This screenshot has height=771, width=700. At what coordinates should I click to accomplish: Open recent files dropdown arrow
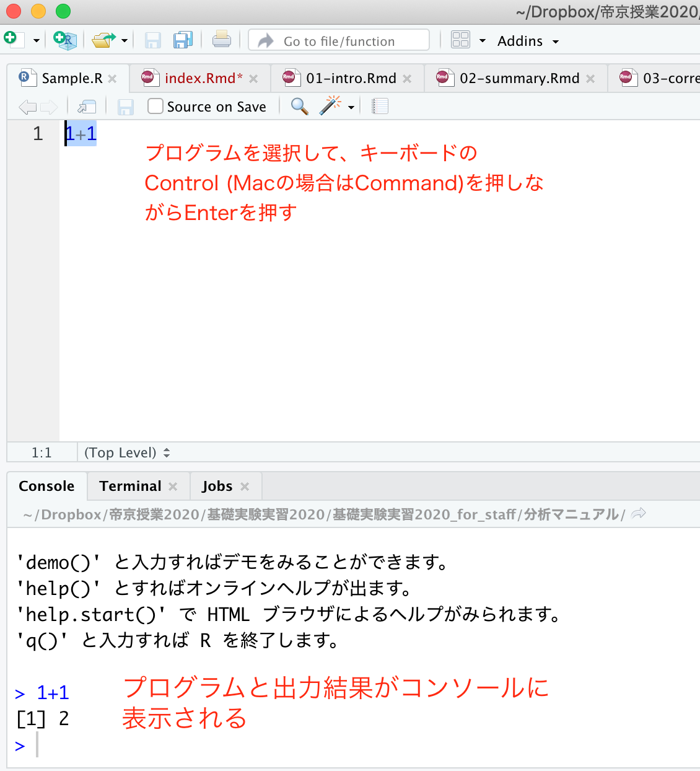tap(125, 41)
